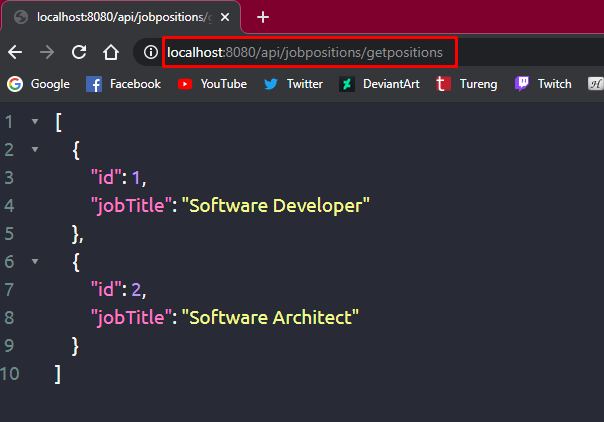Click line number 5

[x=9, y=234]
